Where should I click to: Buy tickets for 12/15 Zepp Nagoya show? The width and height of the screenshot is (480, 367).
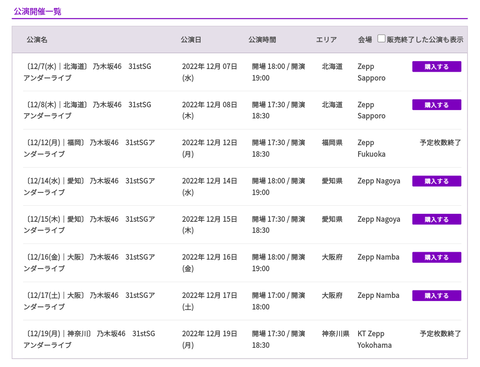pos(437,219)
